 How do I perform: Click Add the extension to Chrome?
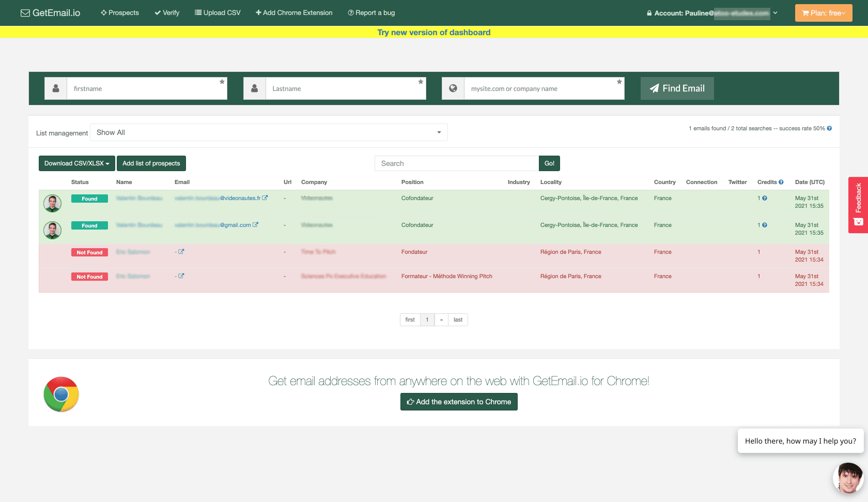459,402
